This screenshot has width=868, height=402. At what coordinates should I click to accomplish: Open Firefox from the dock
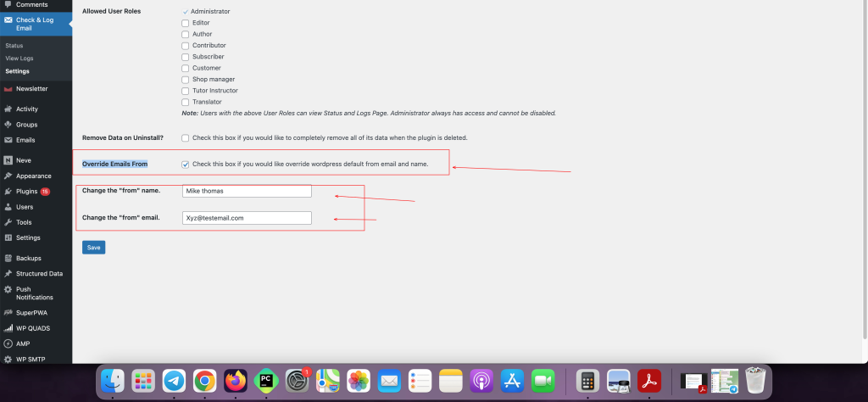(x=236, y=381)
